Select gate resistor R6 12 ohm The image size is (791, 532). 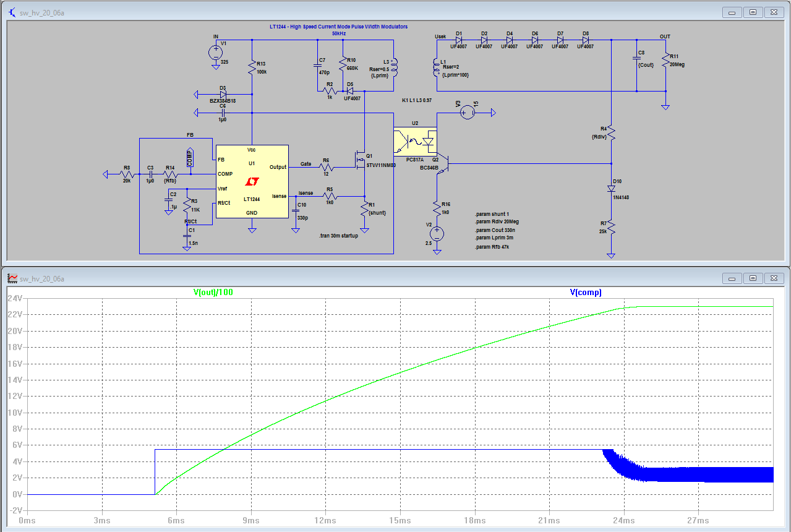pos(326,167)
